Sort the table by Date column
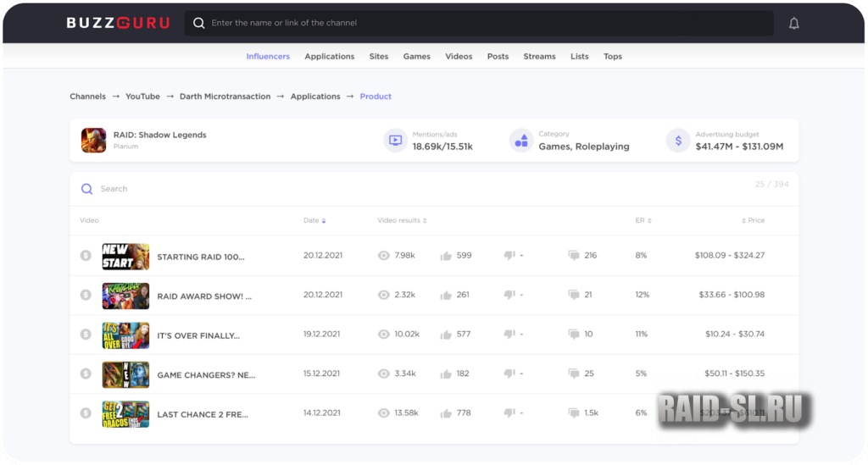The height and width of the screenshot is (465, 868). click(314, 220)
